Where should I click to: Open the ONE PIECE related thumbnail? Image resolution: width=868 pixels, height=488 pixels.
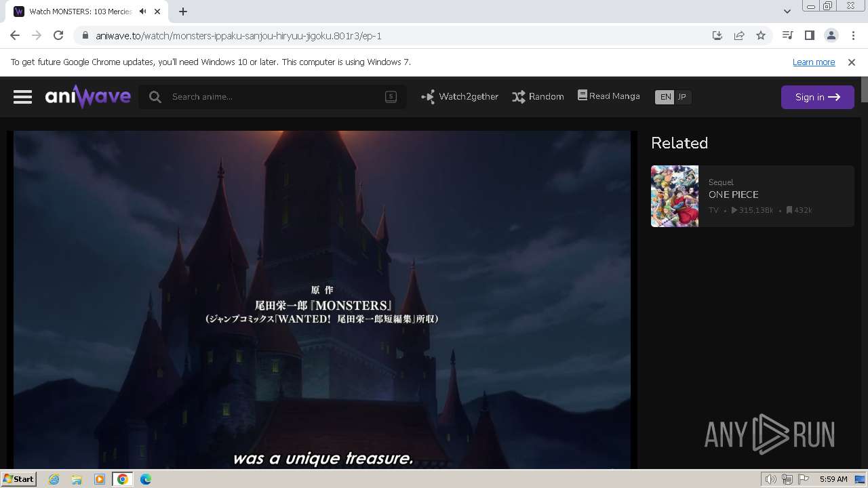(x=675, y=196)
